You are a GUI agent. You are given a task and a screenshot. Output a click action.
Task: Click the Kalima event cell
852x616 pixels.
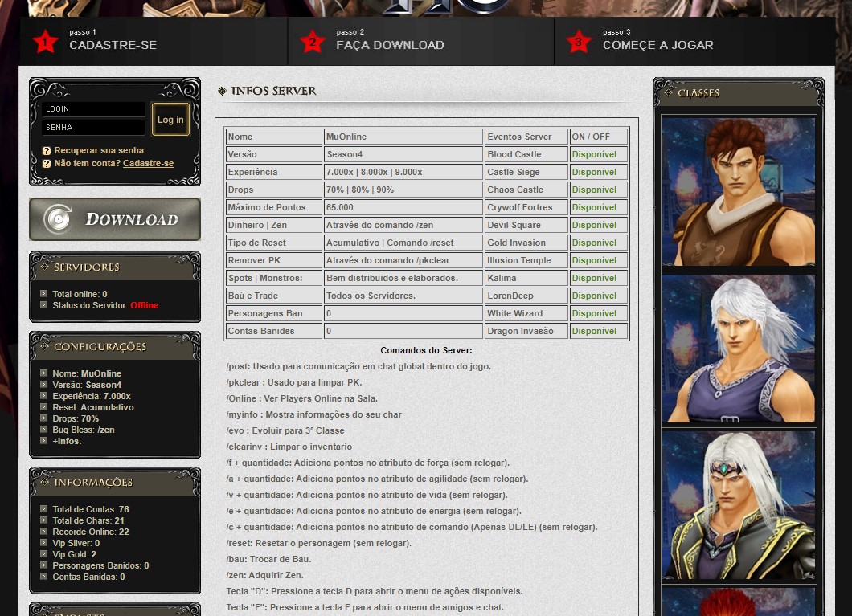point(526,278)
